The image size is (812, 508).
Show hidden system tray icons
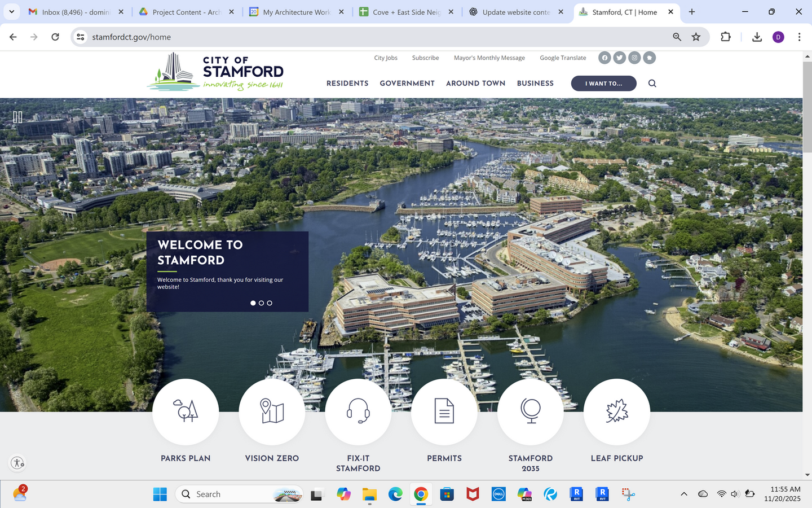[x=684, y=494]
